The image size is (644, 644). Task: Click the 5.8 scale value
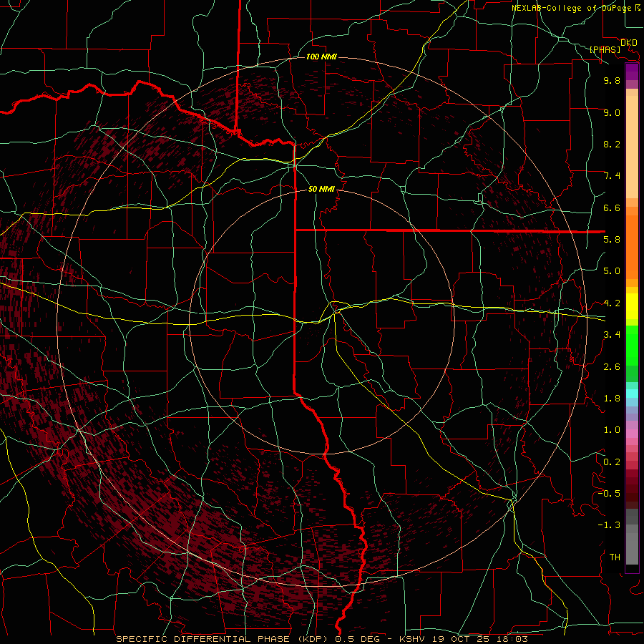click(x=612, y=240)
